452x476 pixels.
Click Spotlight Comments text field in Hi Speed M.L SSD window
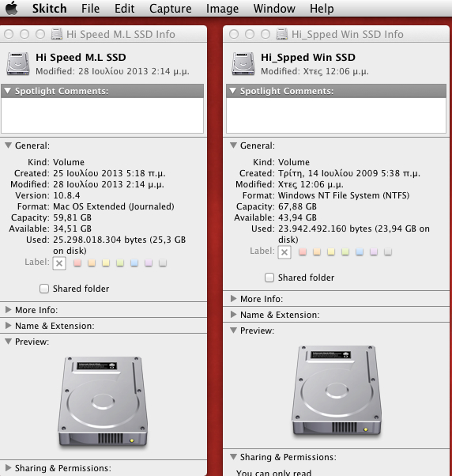[x=102, y=115]
